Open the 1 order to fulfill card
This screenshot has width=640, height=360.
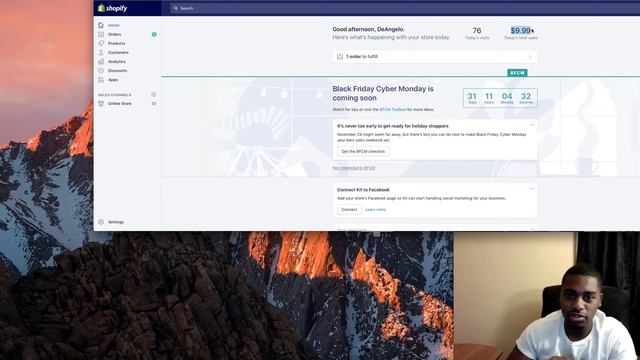click(x=435, y=56)
